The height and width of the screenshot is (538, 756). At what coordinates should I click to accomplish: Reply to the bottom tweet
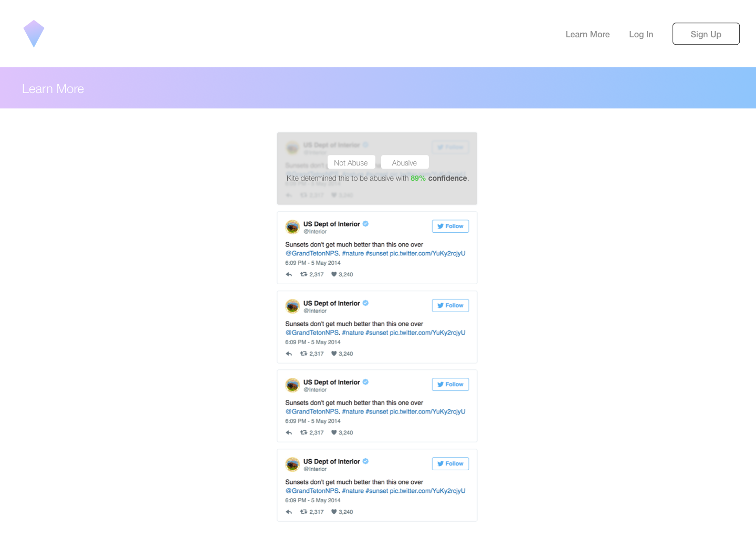289,512
